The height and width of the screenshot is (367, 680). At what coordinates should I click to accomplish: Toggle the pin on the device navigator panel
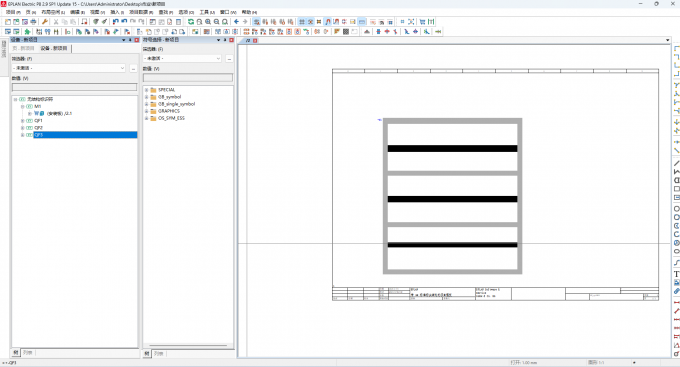point(130,40)
